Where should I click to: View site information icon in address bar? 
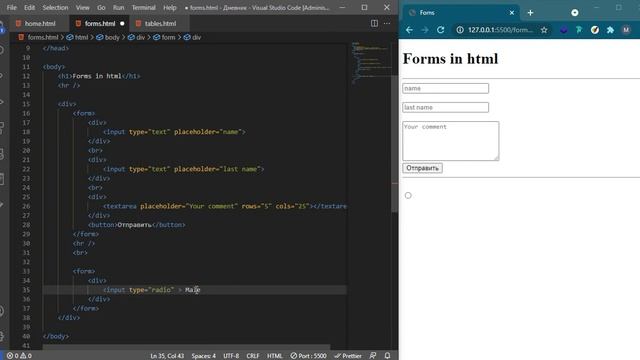[460, 30]
